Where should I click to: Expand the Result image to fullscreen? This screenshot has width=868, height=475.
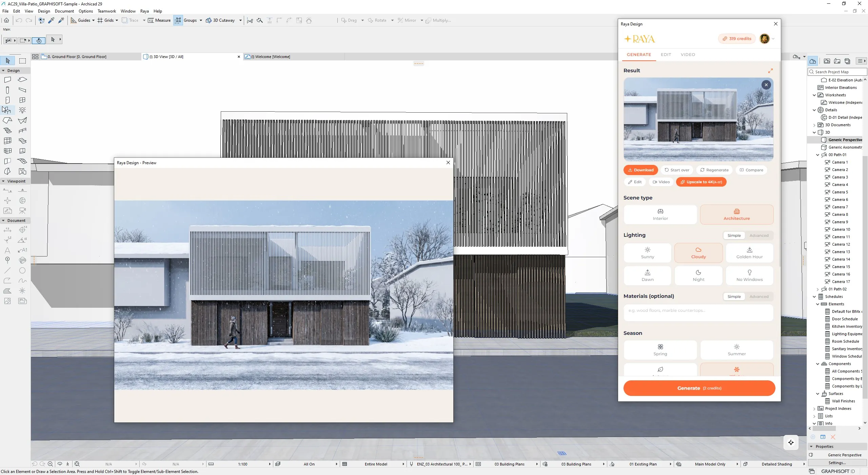click(x=770, y=71)
